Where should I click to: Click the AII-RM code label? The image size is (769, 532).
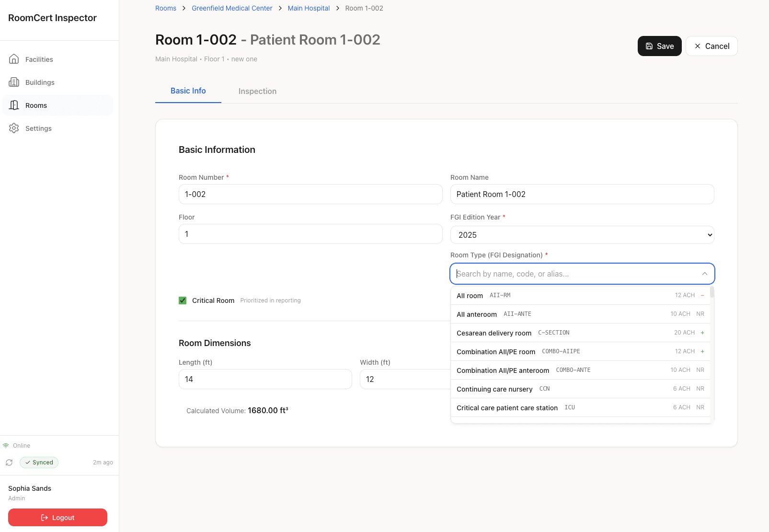click(x=500, y=295)
